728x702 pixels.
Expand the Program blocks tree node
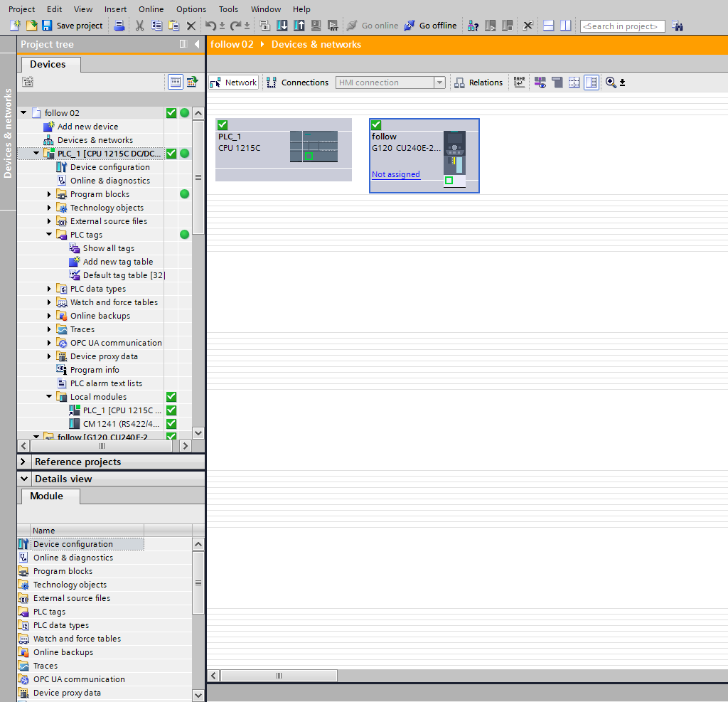click(50, 194)
